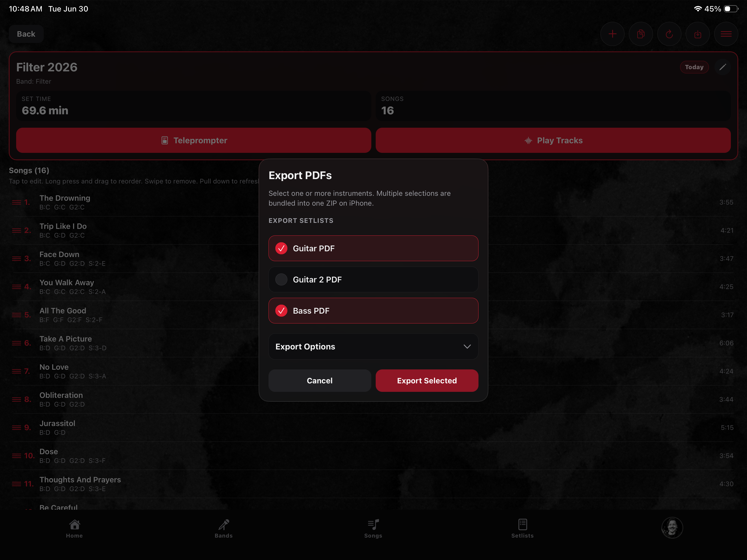Image resolution: width=747 pixels, height=560 pixels.
Task: Tap the plus add icon in top toolbar
Action: [x=612, y=34]
